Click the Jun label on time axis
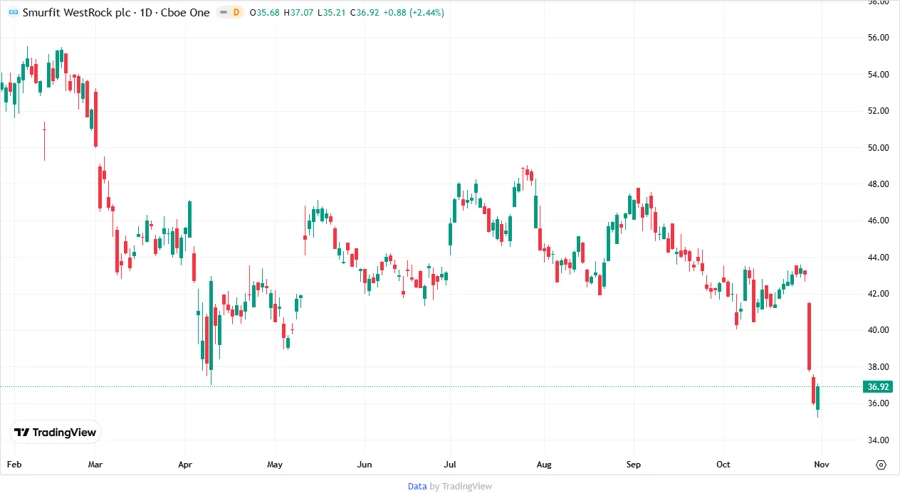The height and width of the screenshot is (498, 900). tap(364, 464)
